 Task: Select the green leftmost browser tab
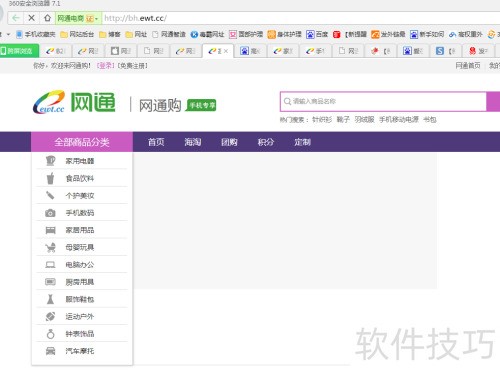(19, 51)
